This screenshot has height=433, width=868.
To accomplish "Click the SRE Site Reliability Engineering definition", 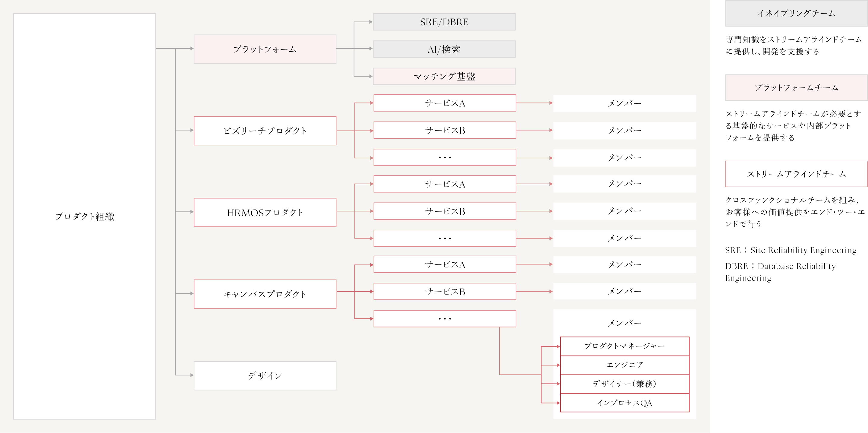I will point(791,250).
